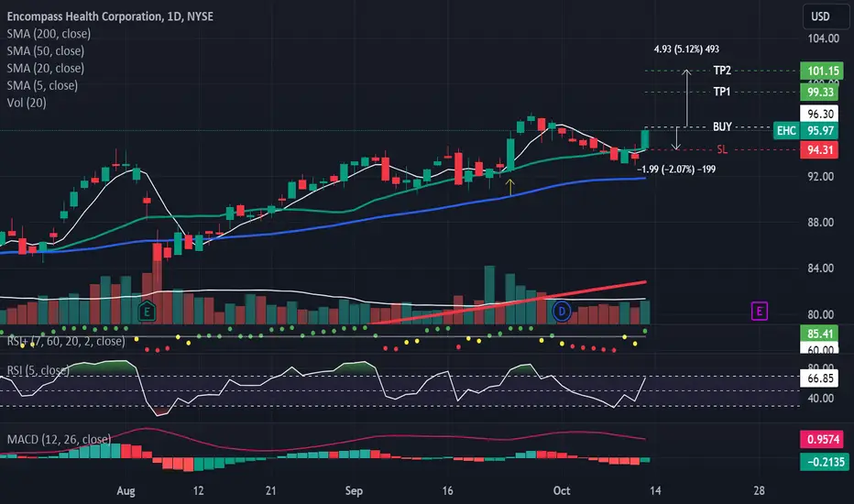Select the MACD (12, 26, close) legend
854x504 pixels.
tap(59, 439)
